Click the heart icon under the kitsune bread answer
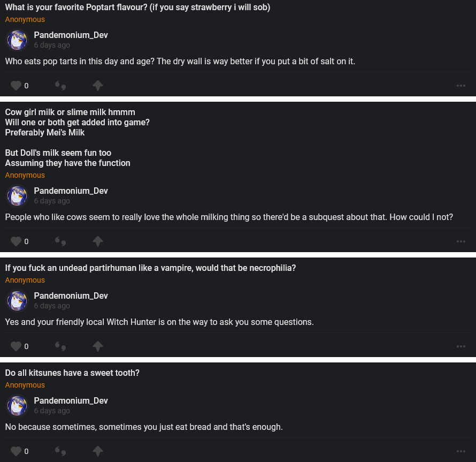Viewport: 476px width, 462px height. (x=16, y=451)
